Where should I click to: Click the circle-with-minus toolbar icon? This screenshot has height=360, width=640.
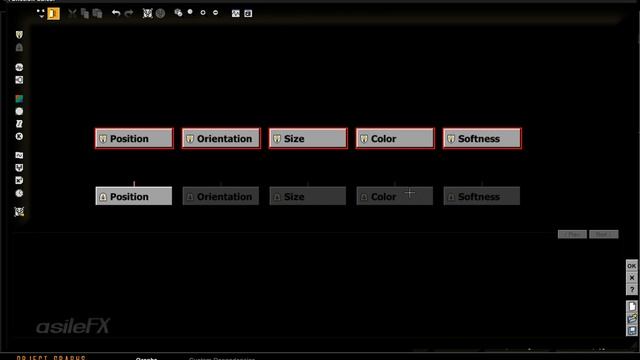pyautogui.click(x=216, y=13)
